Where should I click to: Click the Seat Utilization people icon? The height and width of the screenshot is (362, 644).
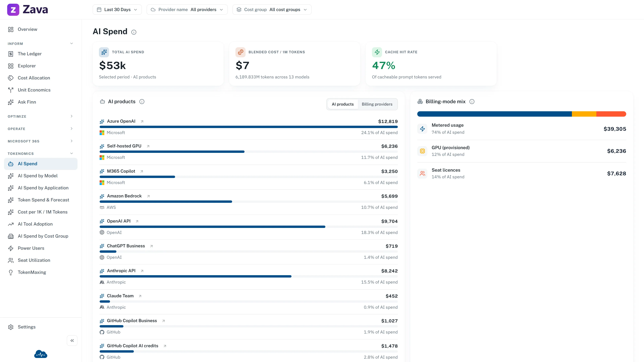click(x=11, y=260)
